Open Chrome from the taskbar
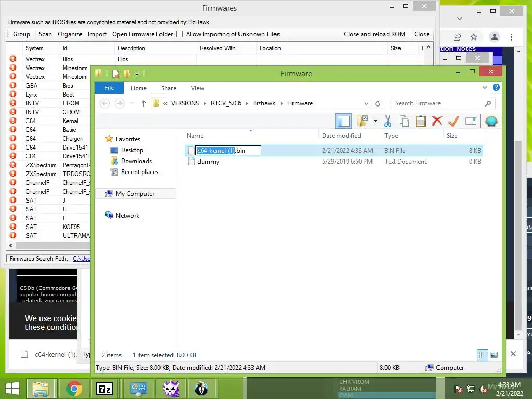This screenshot has height=399, width=532. (74, 389)
